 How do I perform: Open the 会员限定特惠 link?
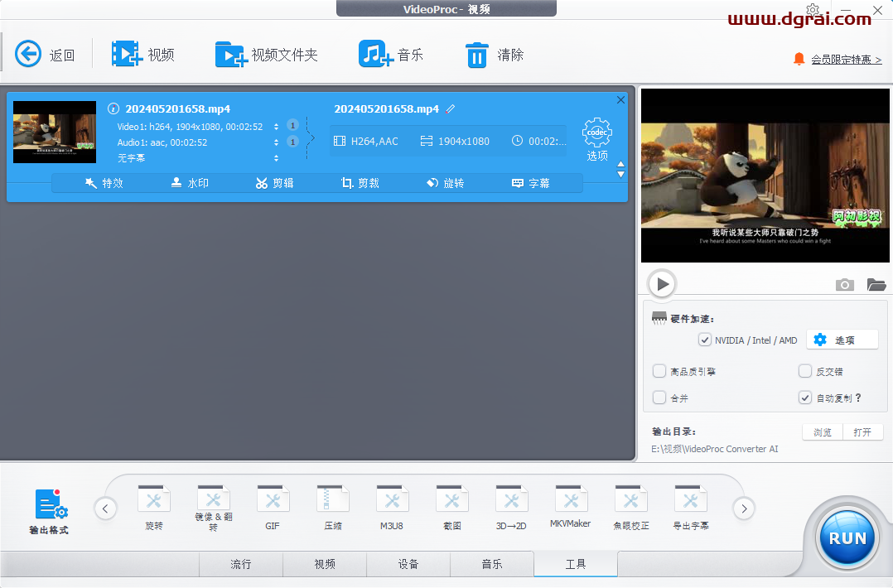[x=847, y=59]
